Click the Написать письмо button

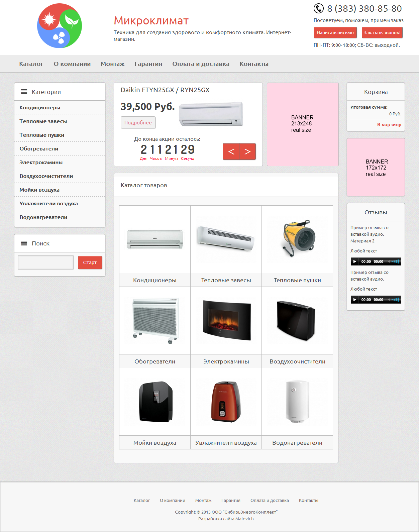(335, 32)
